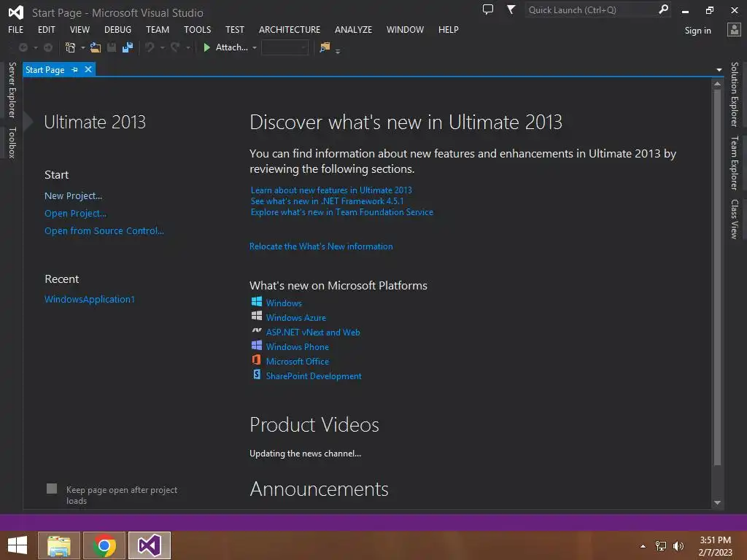
Task: Expand the Undo history dropdown
Action: click(163, 47)
